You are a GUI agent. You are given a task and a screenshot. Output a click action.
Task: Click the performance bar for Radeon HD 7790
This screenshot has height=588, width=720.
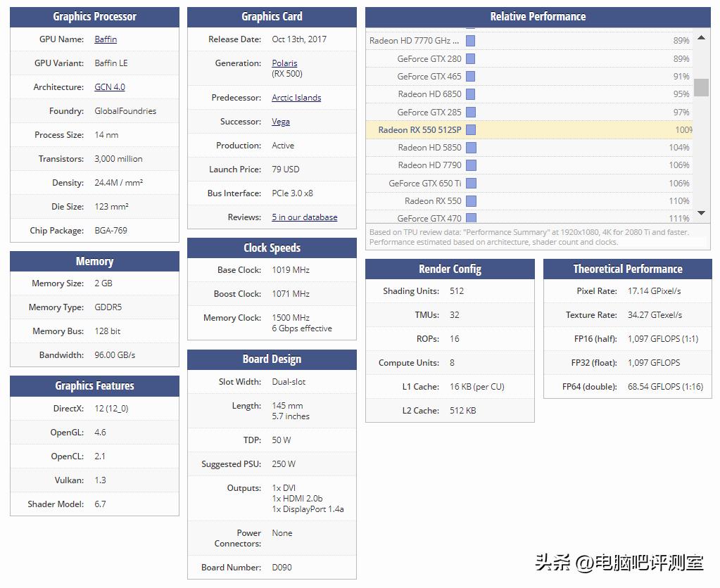pos(471,165)
